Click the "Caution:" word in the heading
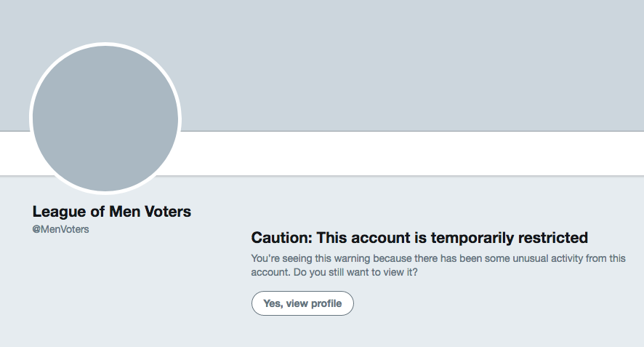Viewport: 644px width, 347px height. coord(281,238)
